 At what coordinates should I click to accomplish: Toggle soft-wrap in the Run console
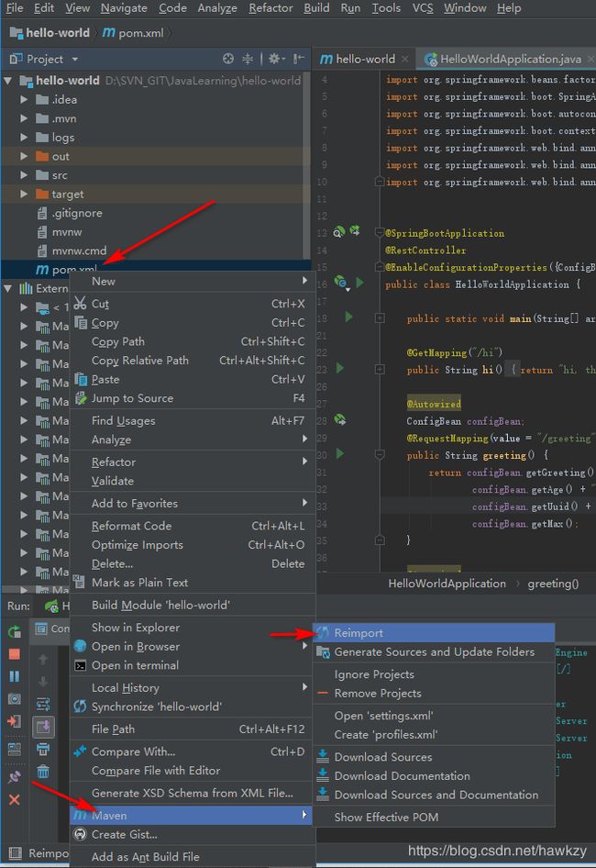(x=43, y=704)
